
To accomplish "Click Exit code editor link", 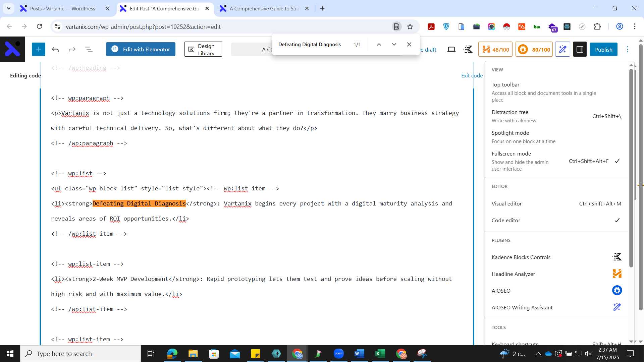I will 472,75.
